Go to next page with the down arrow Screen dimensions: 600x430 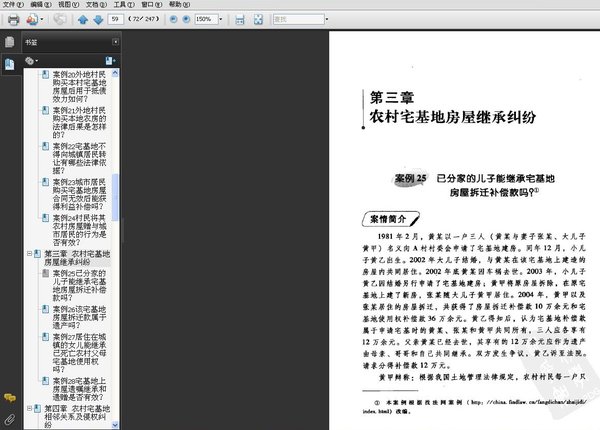[98, 19]
